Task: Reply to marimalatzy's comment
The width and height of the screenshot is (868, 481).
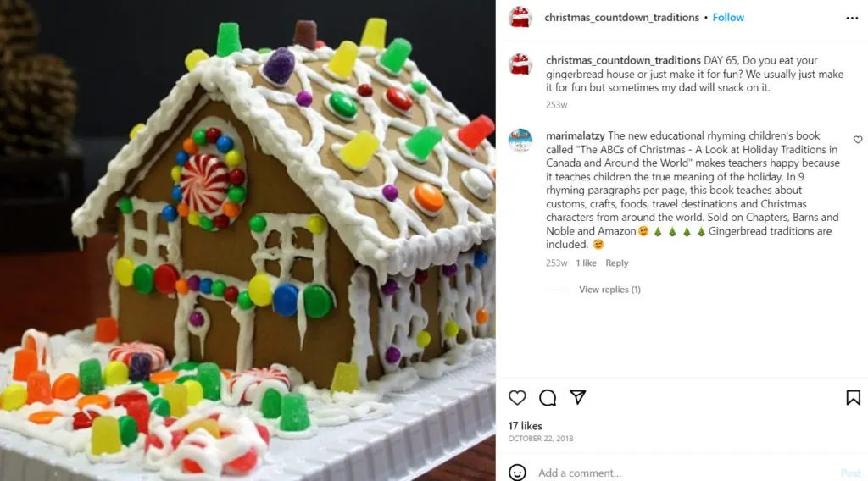Action: pyautogui.click(x=617, y=263)
